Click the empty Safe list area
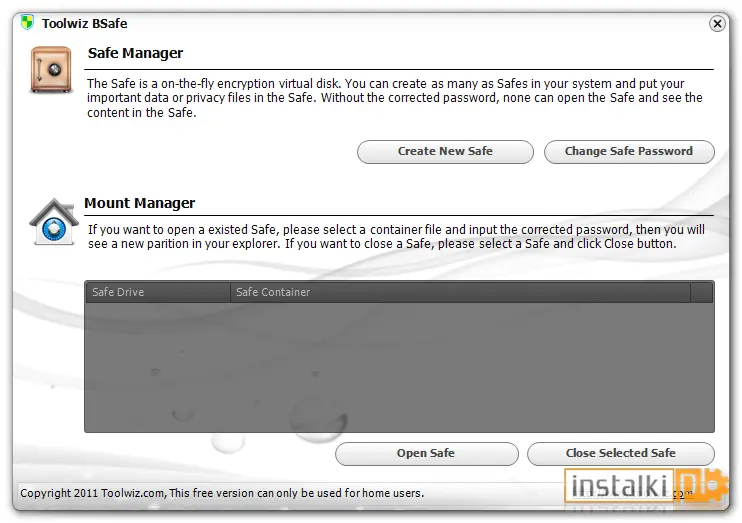 [x=399, y=367]
